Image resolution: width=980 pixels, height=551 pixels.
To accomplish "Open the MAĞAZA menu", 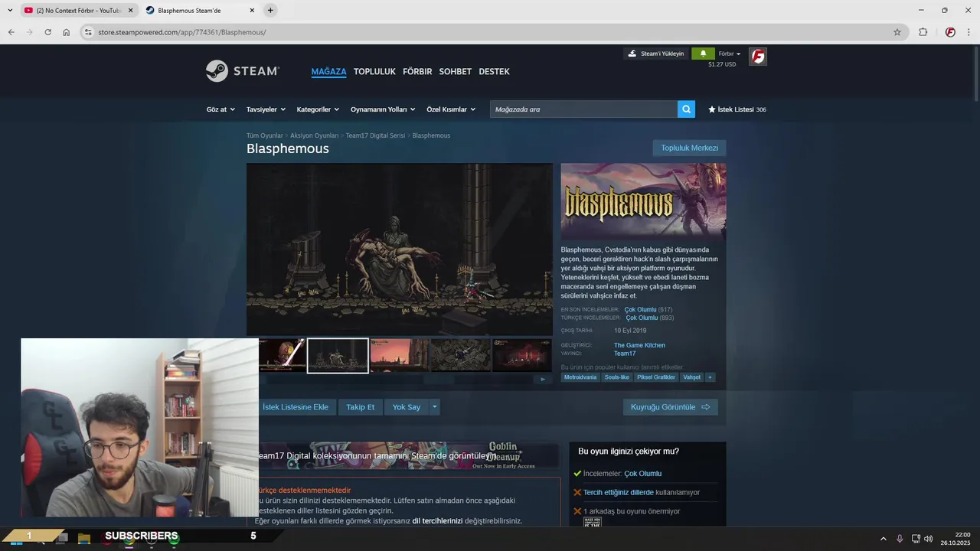I will (328, 71).
